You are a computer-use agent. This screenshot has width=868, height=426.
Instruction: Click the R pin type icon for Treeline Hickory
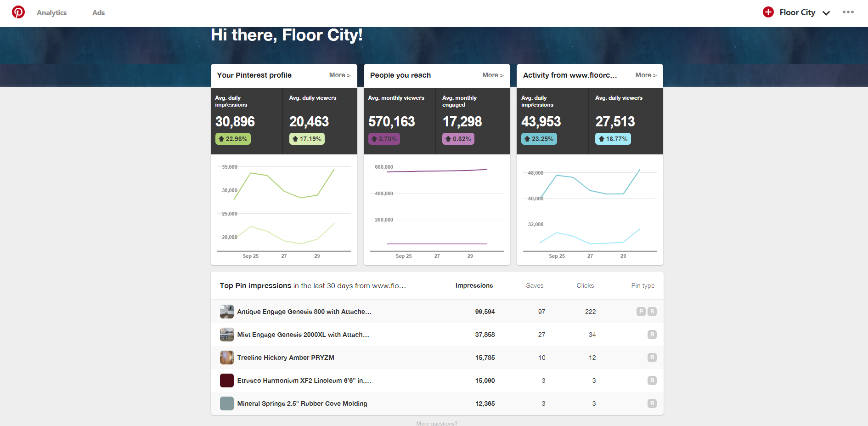652,358
